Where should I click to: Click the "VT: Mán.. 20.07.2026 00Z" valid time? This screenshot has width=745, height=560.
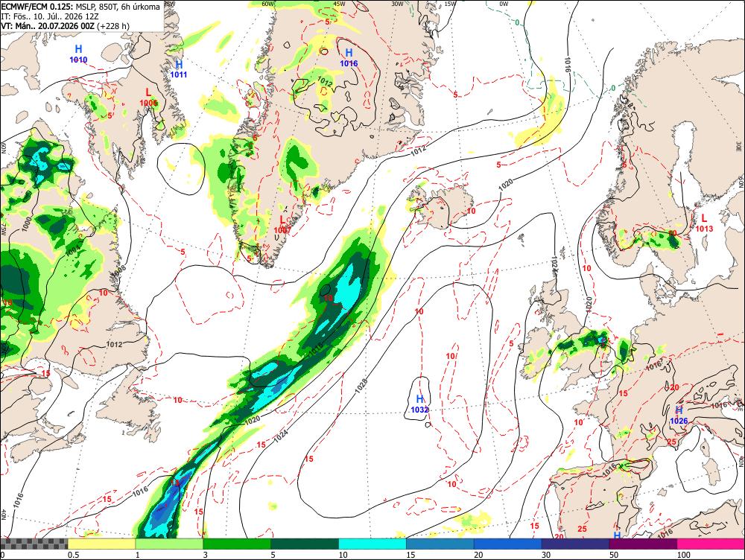pyautogui.click(x=48, y=26)
